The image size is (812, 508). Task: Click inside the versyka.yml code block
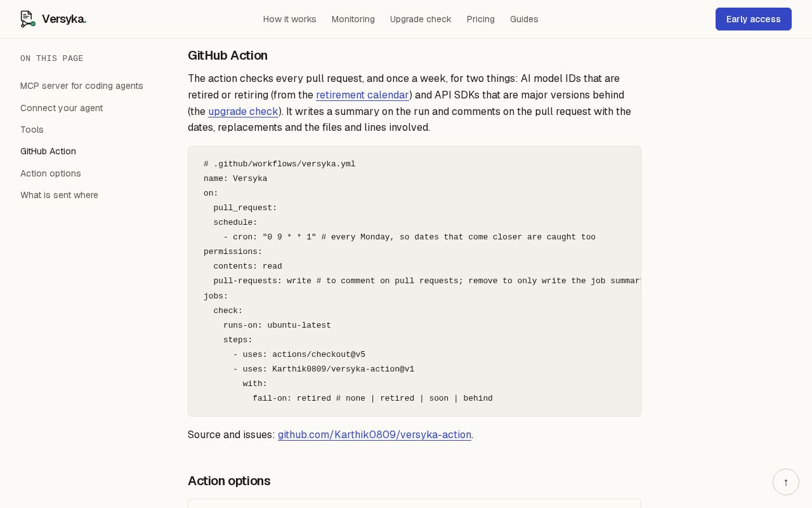click(x=414, y=281)
